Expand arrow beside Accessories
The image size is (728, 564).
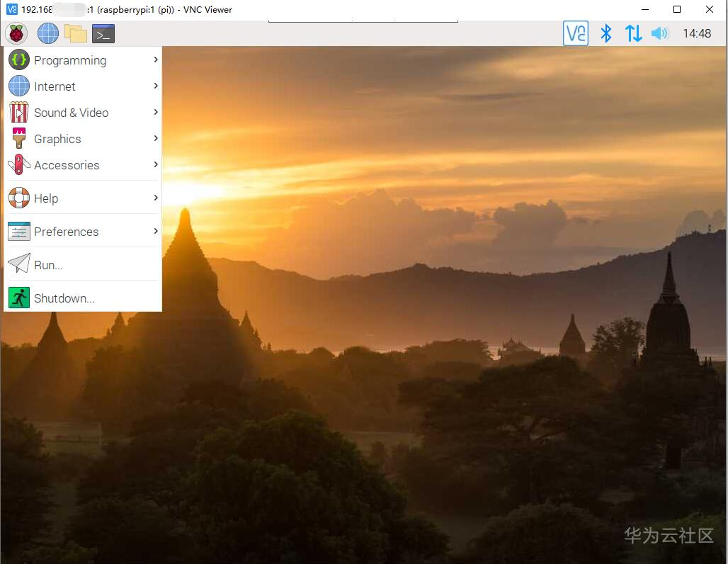point(156,164)
